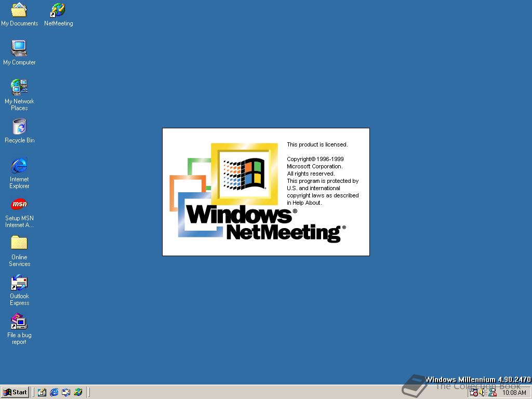Open the Online Services folder
532x399 pixels.
[x=19, y=251]
